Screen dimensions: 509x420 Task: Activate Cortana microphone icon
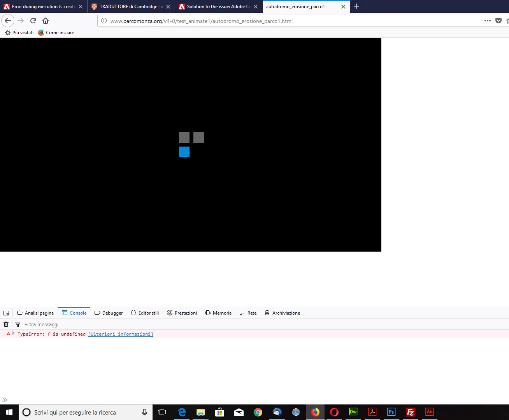[145, 412]
